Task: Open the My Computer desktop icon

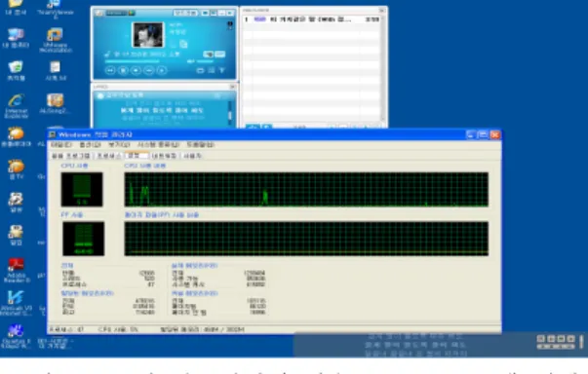Action: tap(16, 39)
